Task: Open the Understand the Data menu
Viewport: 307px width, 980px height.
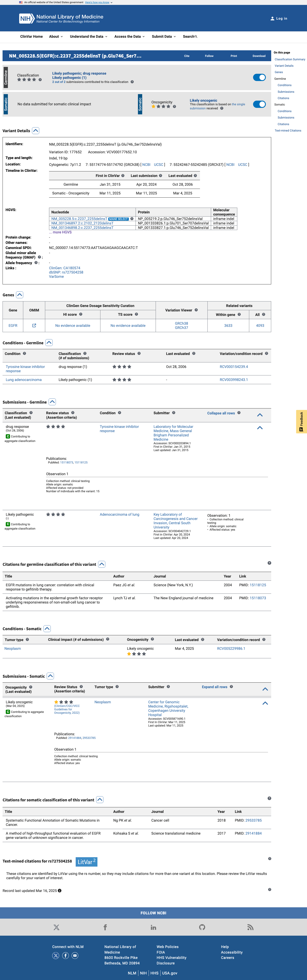Action: 89,36
